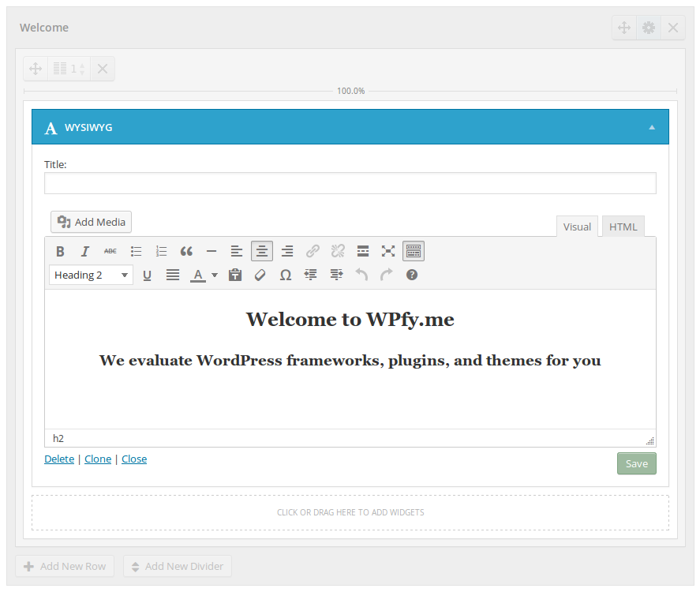Apply italic formatting to text
The image size is (700, 592).
(x=85, y=251)
